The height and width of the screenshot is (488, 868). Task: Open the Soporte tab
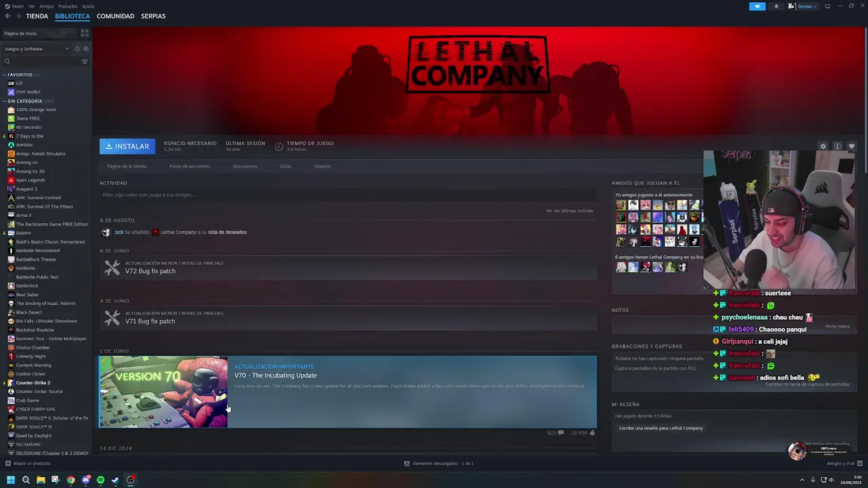point(323,166)
